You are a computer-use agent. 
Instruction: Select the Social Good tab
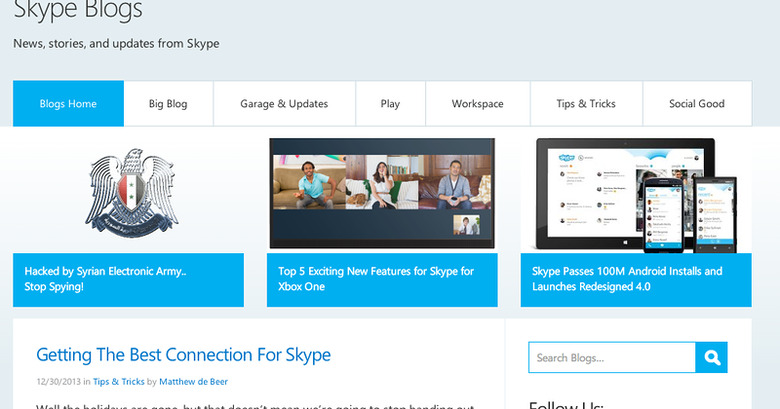tap(697, 103)
